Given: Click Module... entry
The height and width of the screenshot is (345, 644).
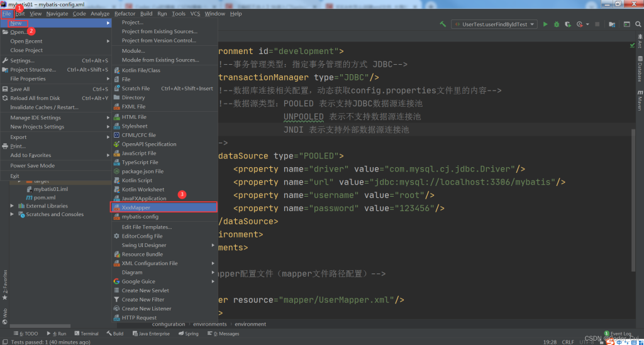Looking at the screenshot, I should 164,51.
